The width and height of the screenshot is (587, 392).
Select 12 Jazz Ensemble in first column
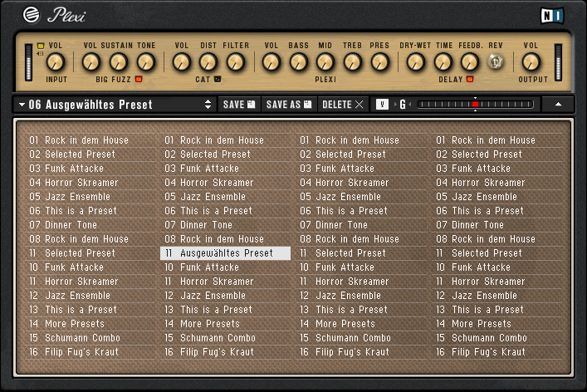click(90, 296)
